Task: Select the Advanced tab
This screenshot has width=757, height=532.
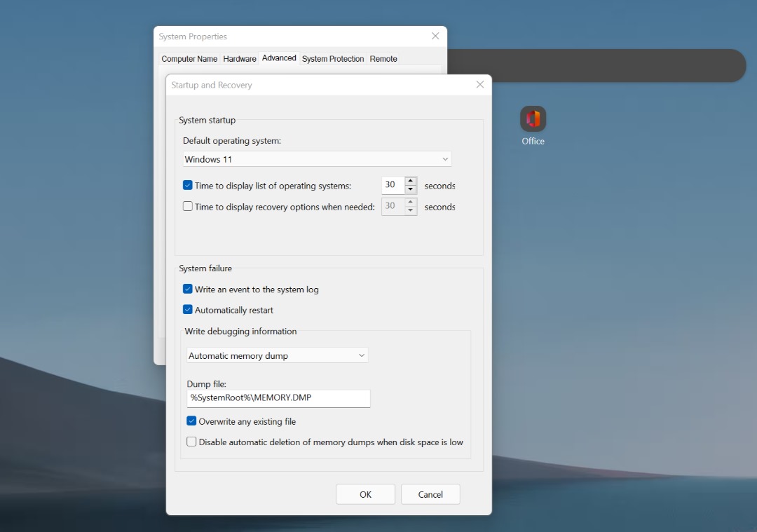Action: coord(279,58)
